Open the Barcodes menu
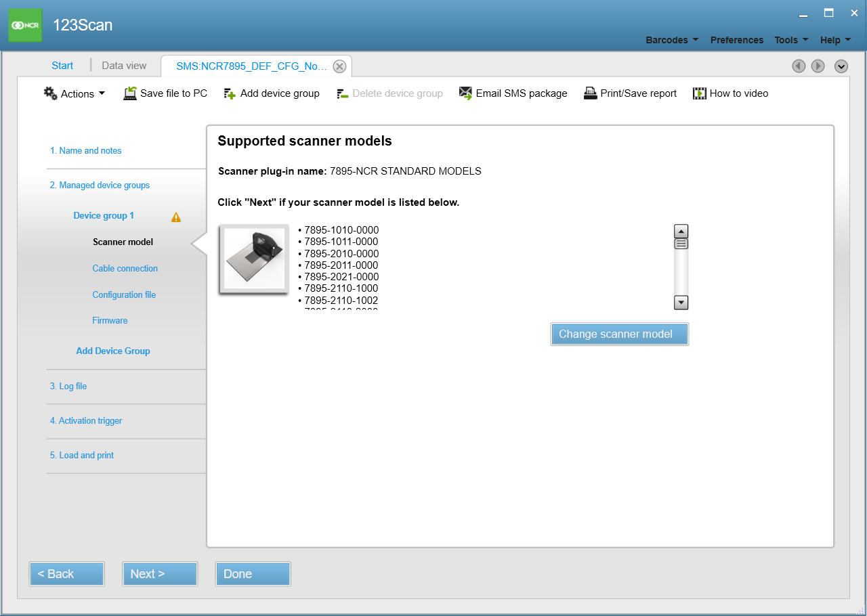This screenshot has width=867, height=616. pyautogui.click(x=672, y=40)
